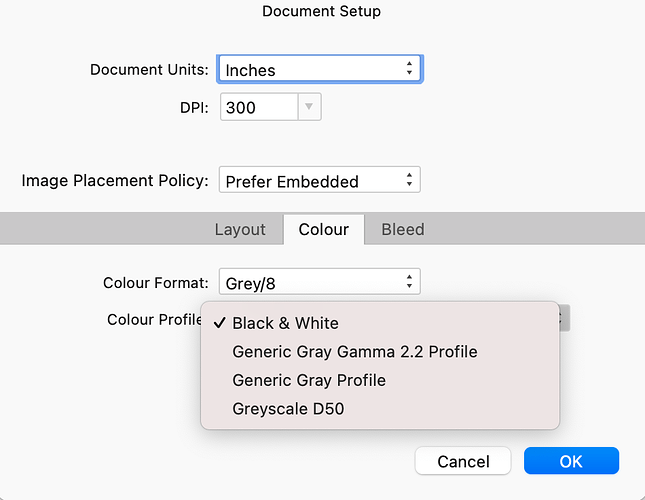Confirm the dialog with OK
The width and height of the screenshot is (645, 500).
(x=571, y=461)
